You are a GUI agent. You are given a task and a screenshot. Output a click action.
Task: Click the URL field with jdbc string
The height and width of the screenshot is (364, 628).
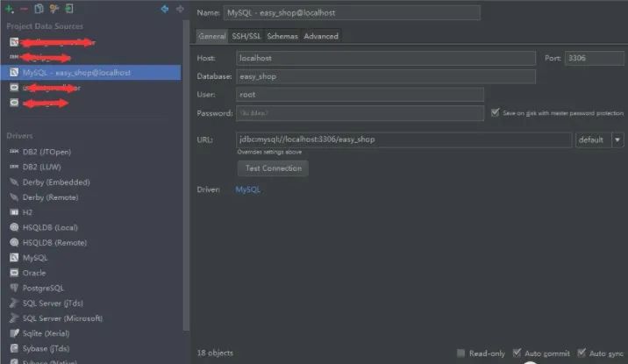[x=403, y=139]
